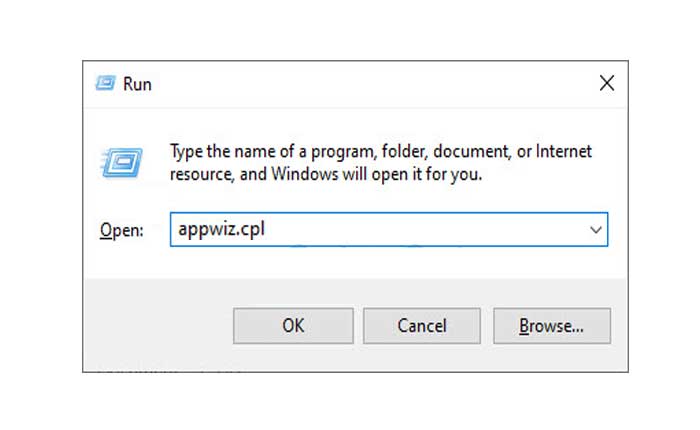Click the word "Internet" in the description
This screenshot has height=430, width=700.
click(x=564, y=152)
